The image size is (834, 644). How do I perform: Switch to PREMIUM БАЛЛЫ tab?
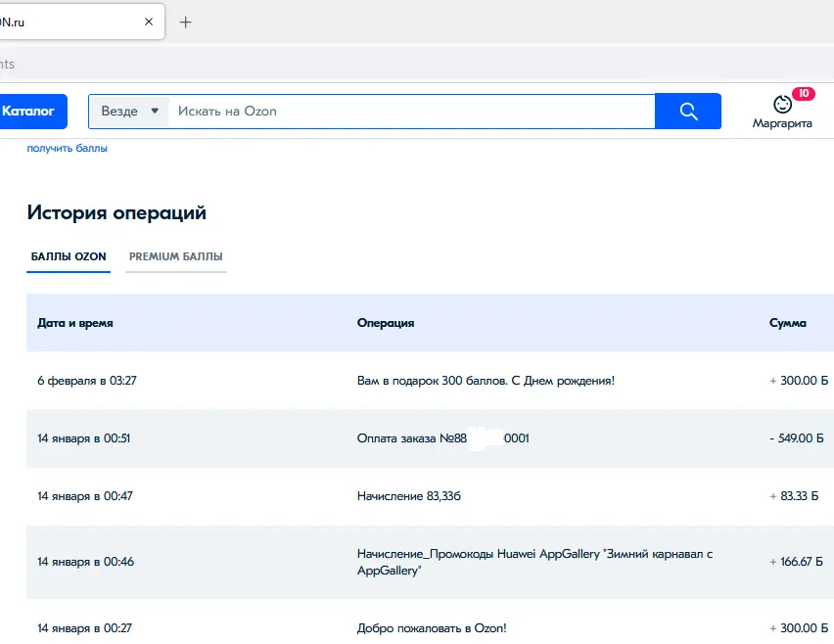tap(176, 256)
